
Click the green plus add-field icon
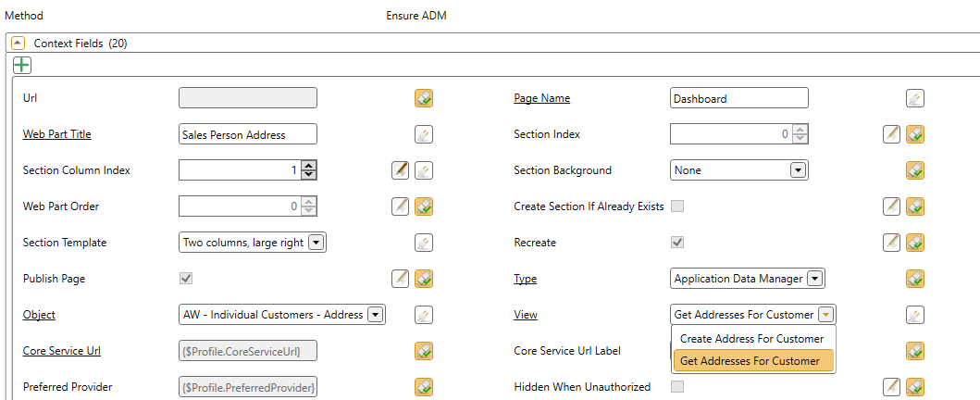(22, 65)
